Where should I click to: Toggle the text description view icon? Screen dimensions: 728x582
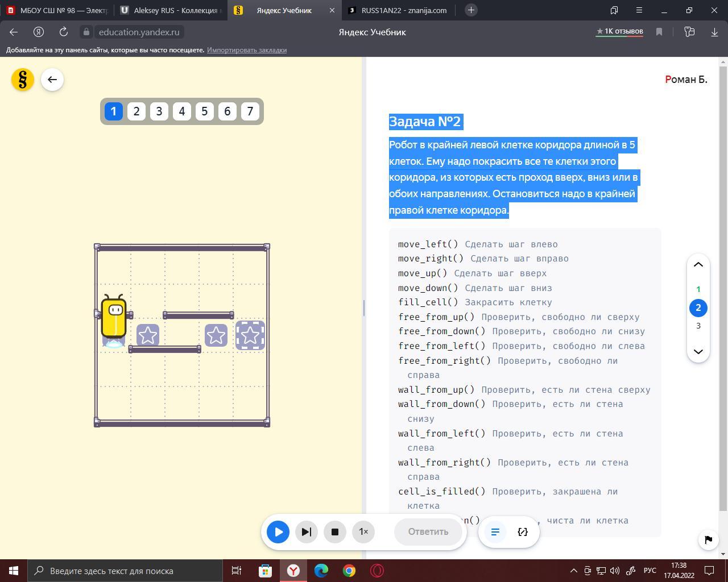[x=495, y=532]
